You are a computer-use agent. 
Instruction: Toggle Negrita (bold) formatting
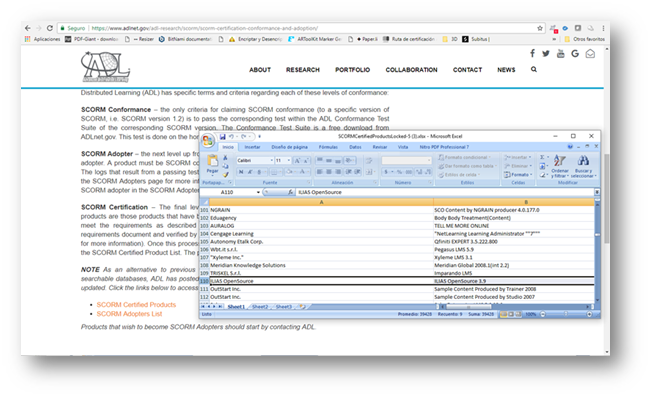tap(241, 172)
